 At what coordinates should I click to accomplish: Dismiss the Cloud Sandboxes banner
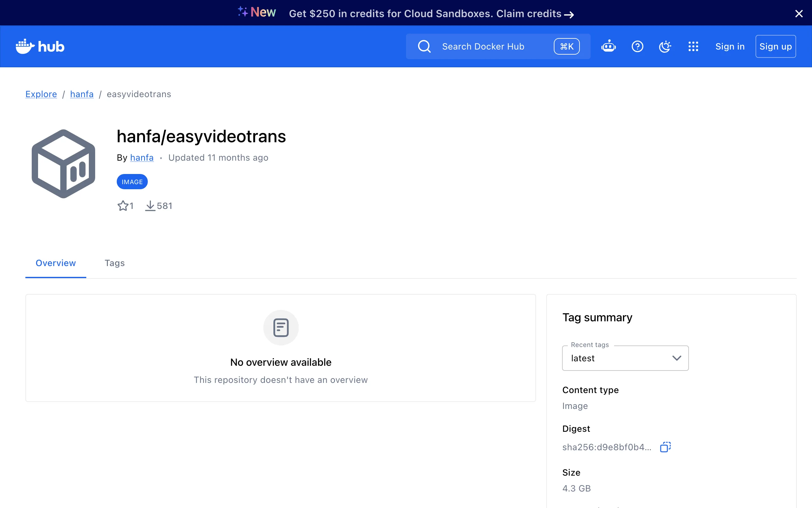[799, 13]
